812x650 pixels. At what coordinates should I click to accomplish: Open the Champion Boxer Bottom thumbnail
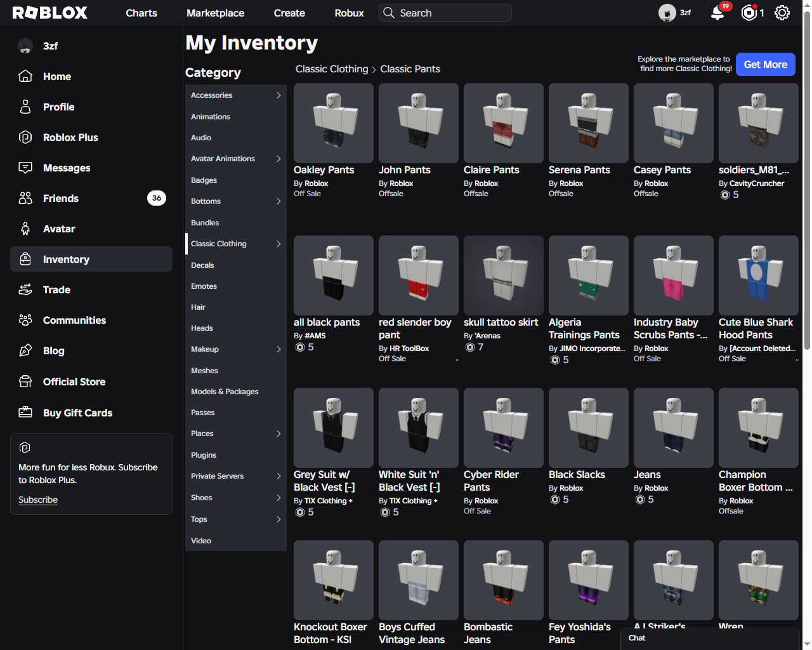(x=759, y=428)
